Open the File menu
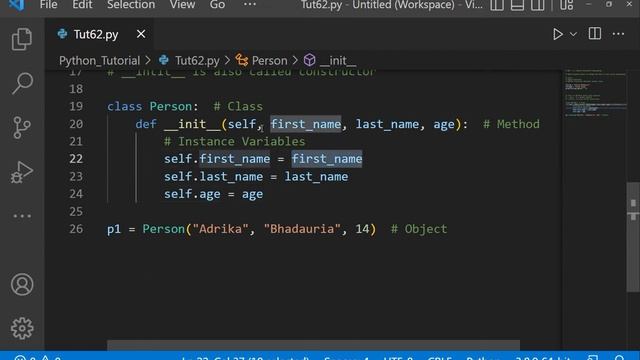The width and height of the screenshot is (640, 360). 49,5
